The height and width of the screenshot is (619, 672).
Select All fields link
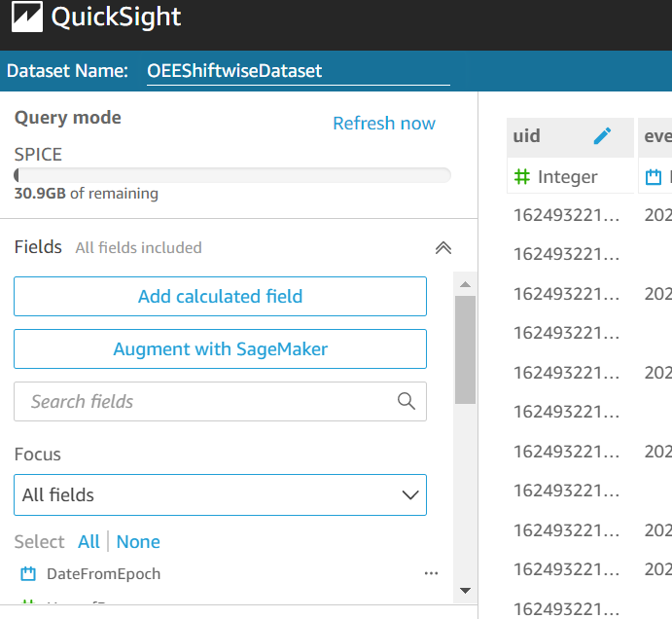(x=88, y=542)
